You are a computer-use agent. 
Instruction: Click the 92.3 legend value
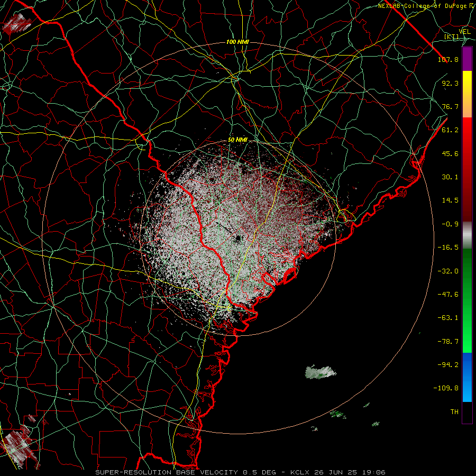coord(450,83)
